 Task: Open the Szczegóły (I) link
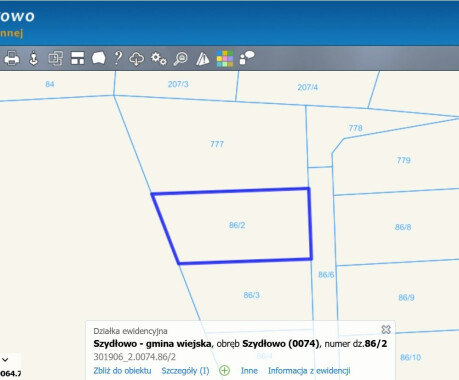click(x=185, y=371)
